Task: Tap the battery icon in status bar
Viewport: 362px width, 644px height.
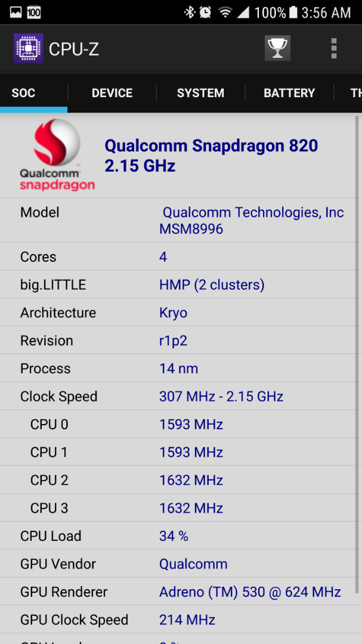Action: coord(293,13)
